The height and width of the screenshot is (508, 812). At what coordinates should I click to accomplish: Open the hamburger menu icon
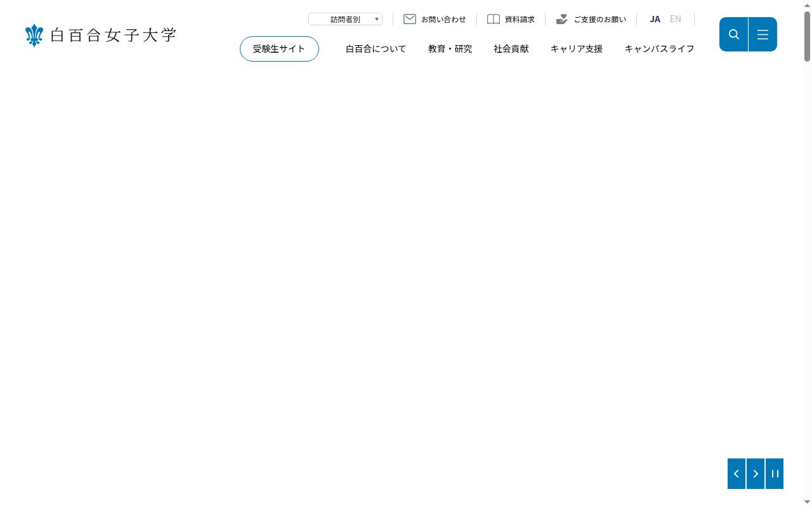point(763,34)
